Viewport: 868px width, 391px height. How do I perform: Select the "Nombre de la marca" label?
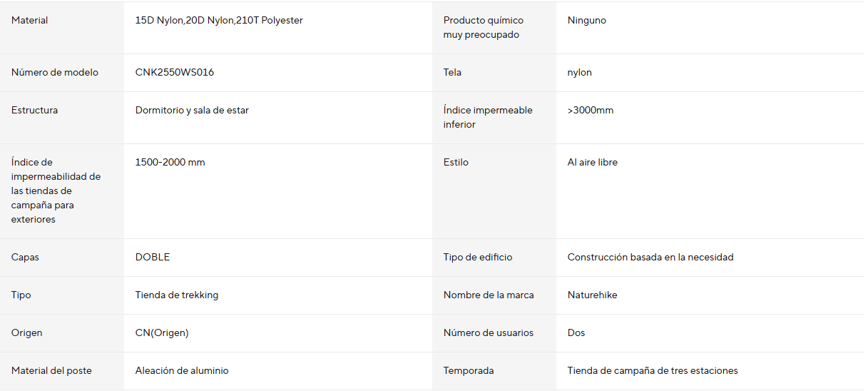click(x=489, y=295)
